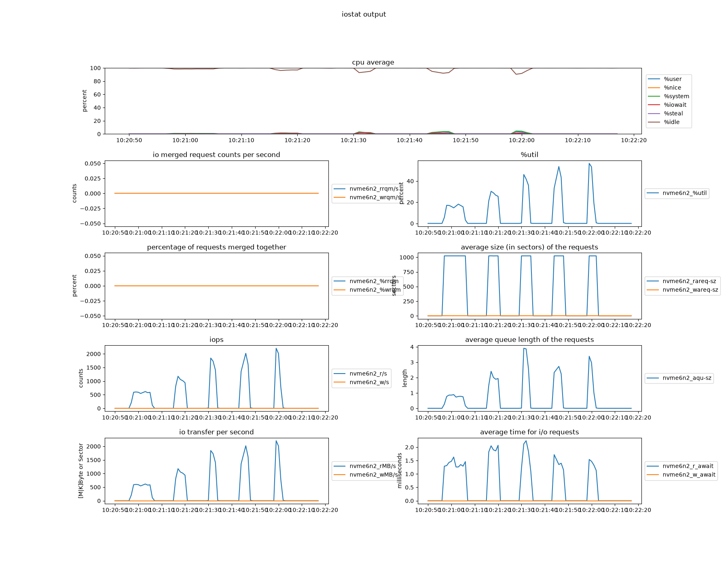Select nvme6n2_wMB/s legend entry
This screenshot has width=728, height=566.
tap(366, 475)
